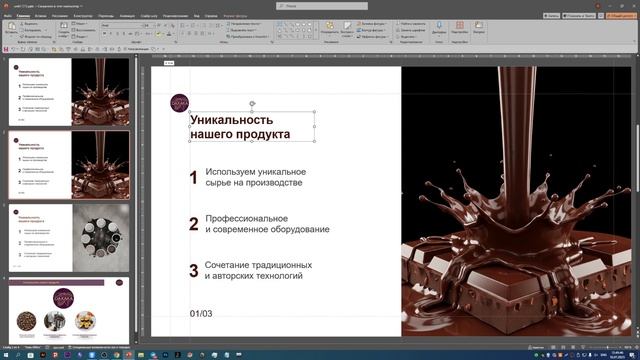Image resolution: width=640 pixels, height=360 pixels.
Task: Open the Windows Start button
Action: (6, 356)
